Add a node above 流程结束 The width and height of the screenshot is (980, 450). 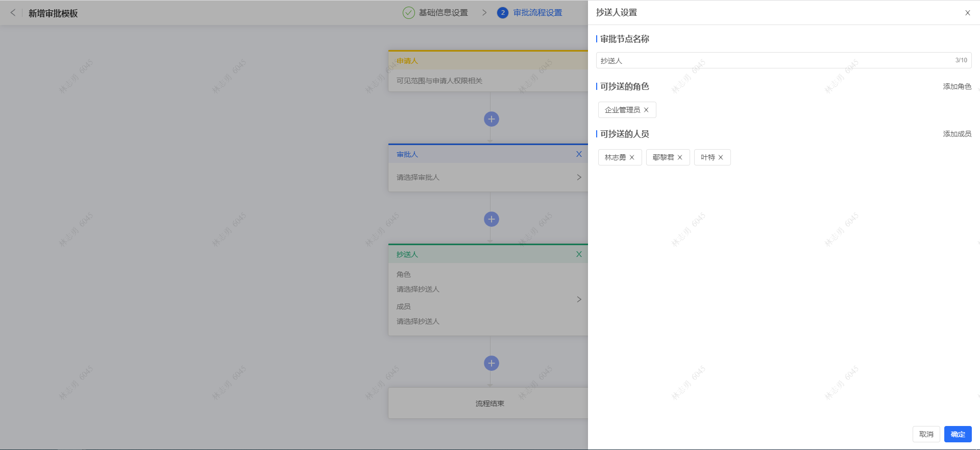(x=492, y=363)
